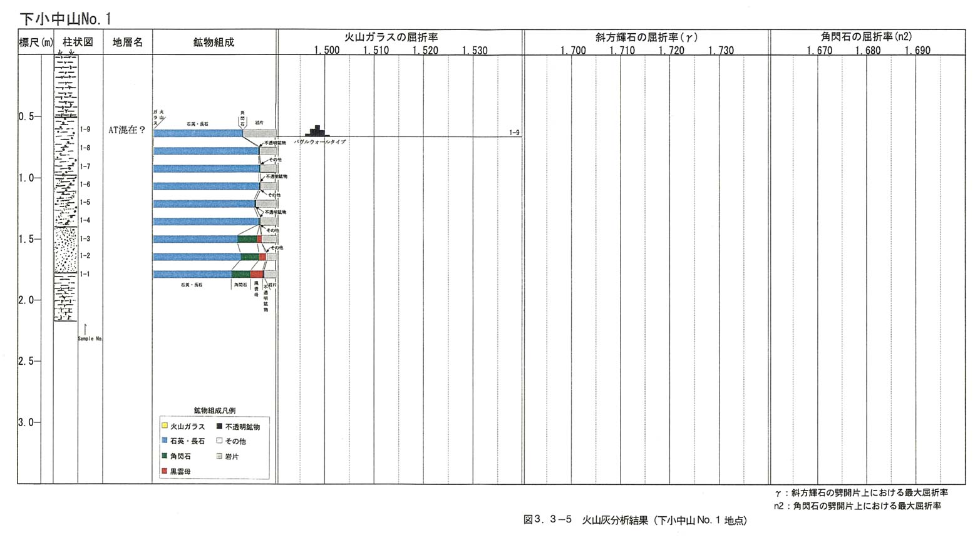Viewport: 980px width, 540px height.
Task: Click the yellow 火山ガラス legend swatch
Action: [x=165, y=426]
